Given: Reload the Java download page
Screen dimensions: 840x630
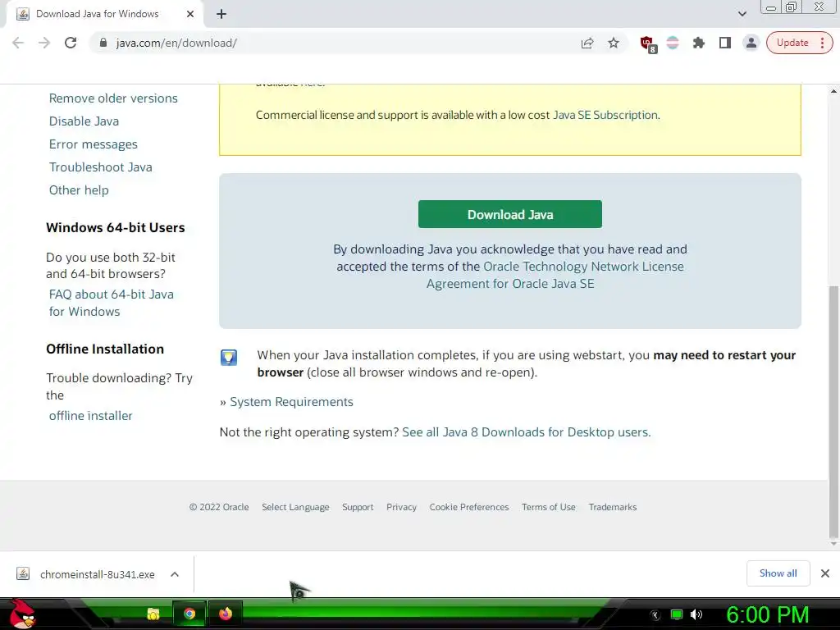Looking at the screenshot, I should pos(71,43).
